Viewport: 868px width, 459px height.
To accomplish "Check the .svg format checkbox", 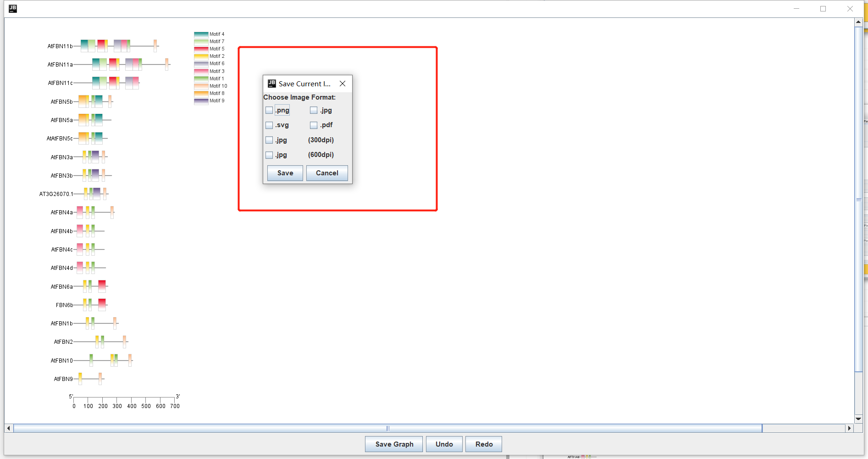I will (x=269, y=125).
